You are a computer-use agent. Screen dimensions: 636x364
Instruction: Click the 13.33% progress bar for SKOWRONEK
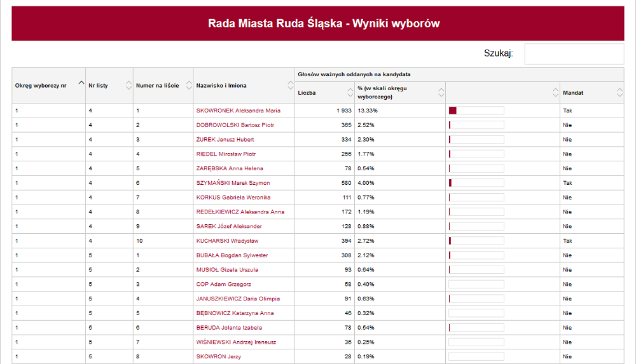[x=476, y=111]
